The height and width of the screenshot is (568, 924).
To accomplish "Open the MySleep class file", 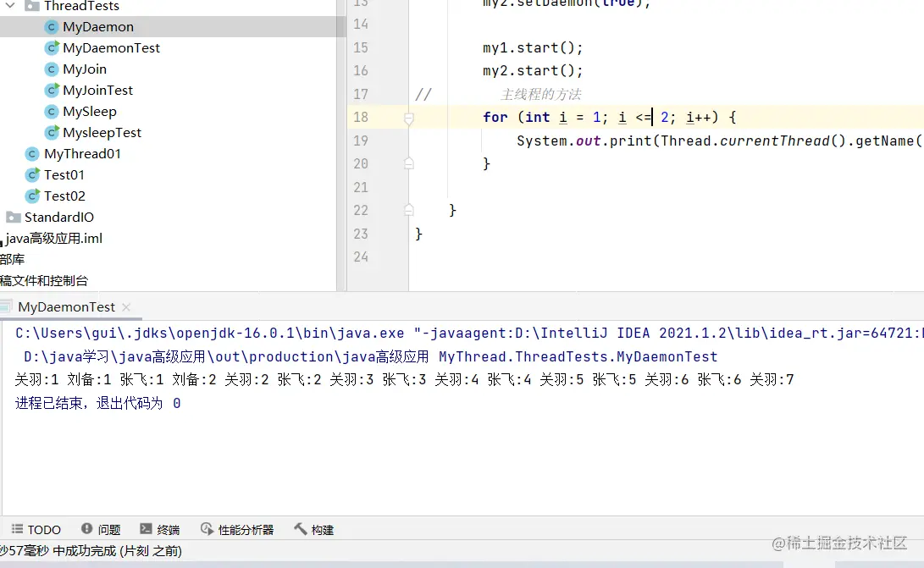I will pyautogui.click(x=90, y=112).
